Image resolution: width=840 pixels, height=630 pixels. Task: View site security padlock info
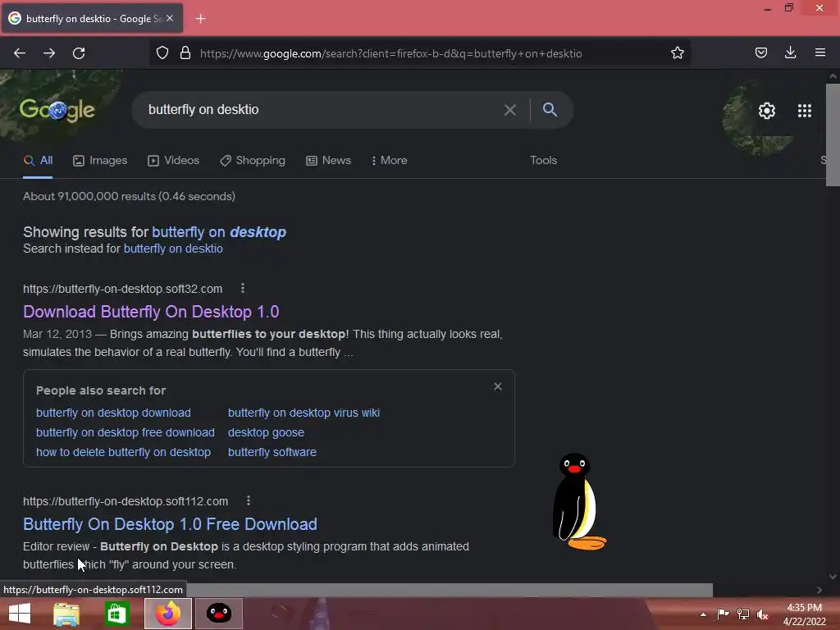coord(185,53)
